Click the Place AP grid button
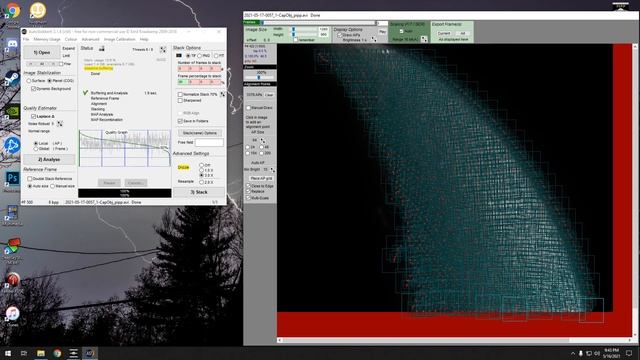The width and height of the screenshot is (640, 360). click(x=261, y=178)
